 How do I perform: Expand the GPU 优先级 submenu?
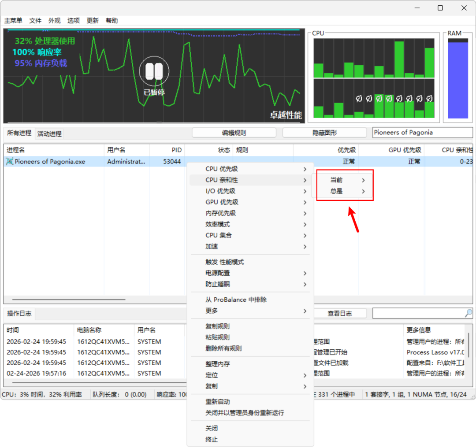[x=250, y=202]
